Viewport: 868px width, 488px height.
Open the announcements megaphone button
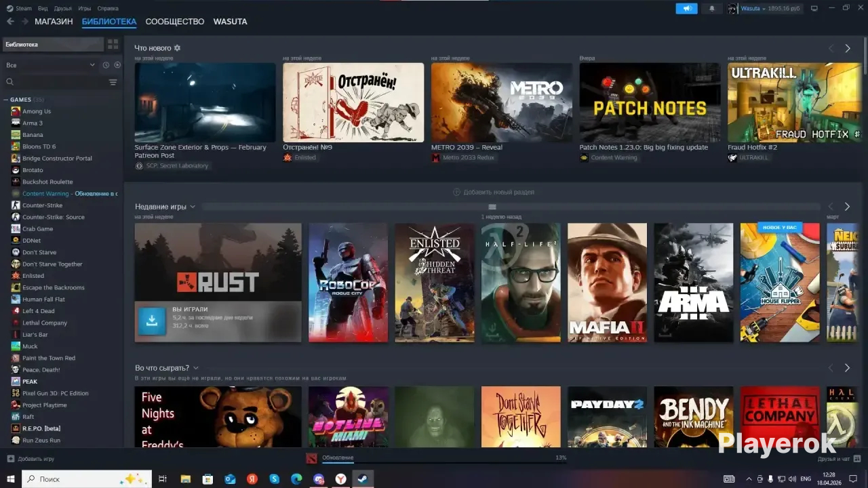[x=686, y=9]
